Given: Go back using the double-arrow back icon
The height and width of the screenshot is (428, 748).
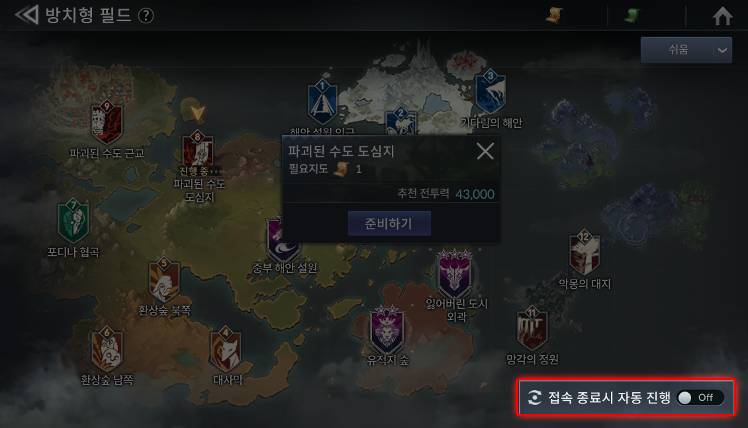Looking at the screenshot, I should click(x=26, y=15).
